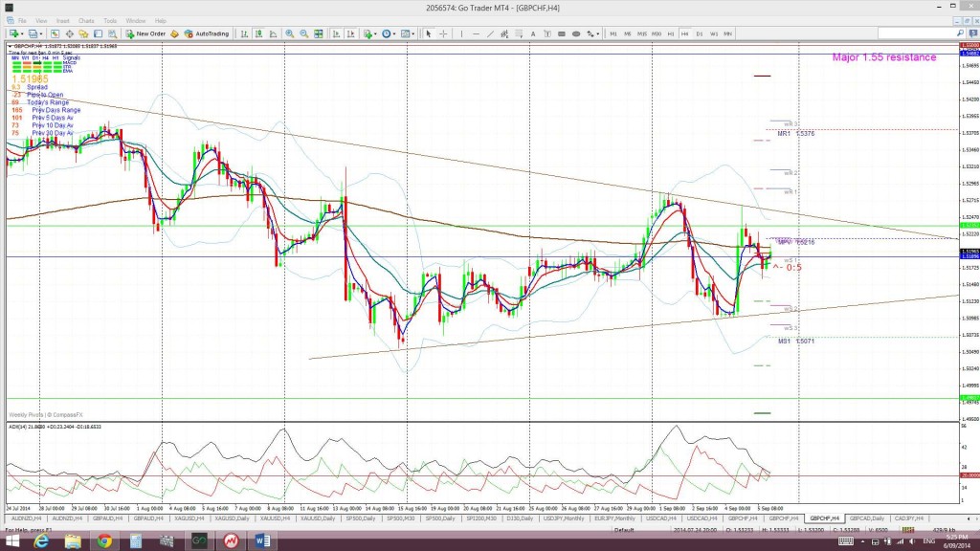This screenshot has height=551, width=980.
Task: Switch chart to Bar view
Action: (244, 33)
